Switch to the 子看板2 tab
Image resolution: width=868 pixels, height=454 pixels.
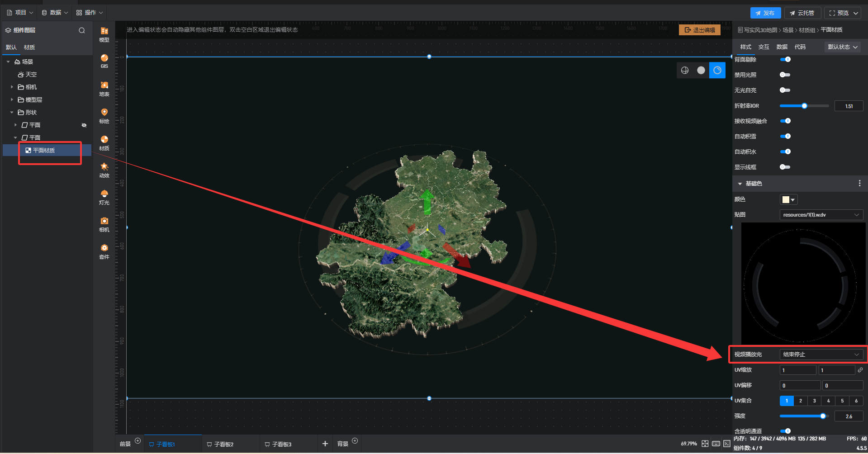pos(223,445)
